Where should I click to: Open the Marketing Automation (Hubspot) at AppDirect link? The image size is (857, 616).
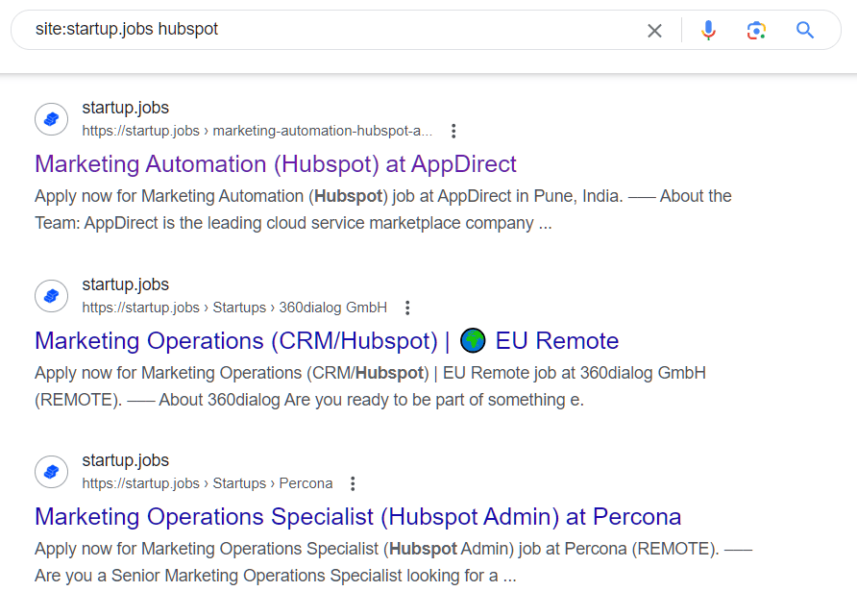[275, 164]
